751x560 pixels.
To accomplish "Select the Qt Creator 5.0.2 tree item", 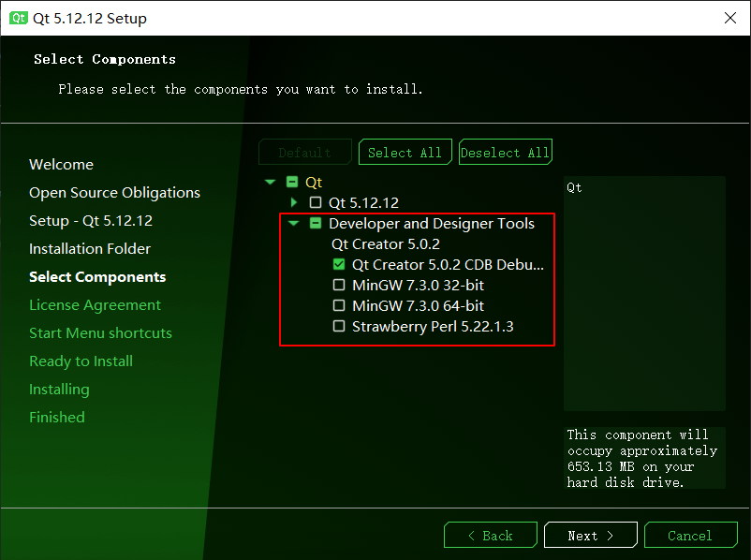I will click(386, 243).
